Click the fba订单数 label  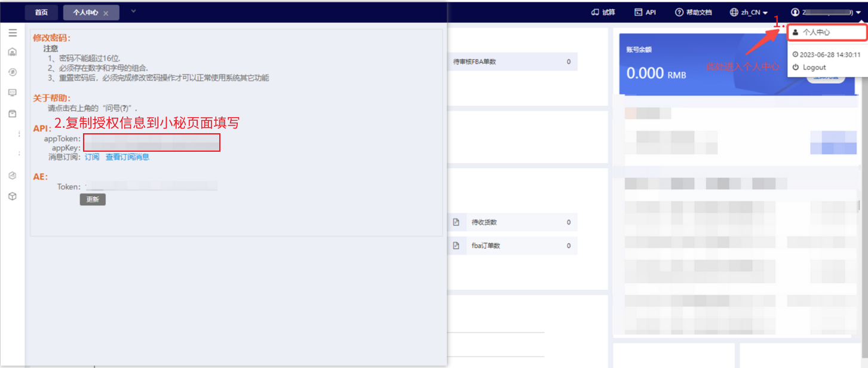click(486, 246)
